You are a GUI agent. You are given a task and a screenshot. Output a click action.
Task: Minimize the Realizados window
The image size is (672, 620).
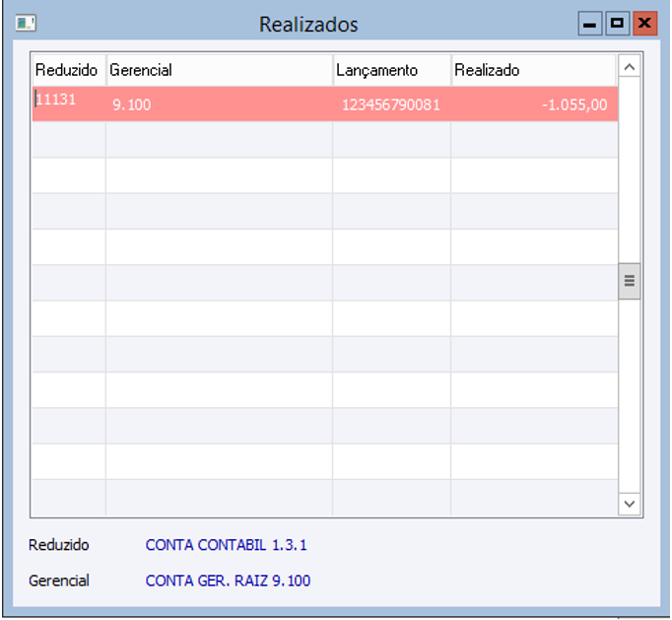pyautogui.click(x=590, y=24)
